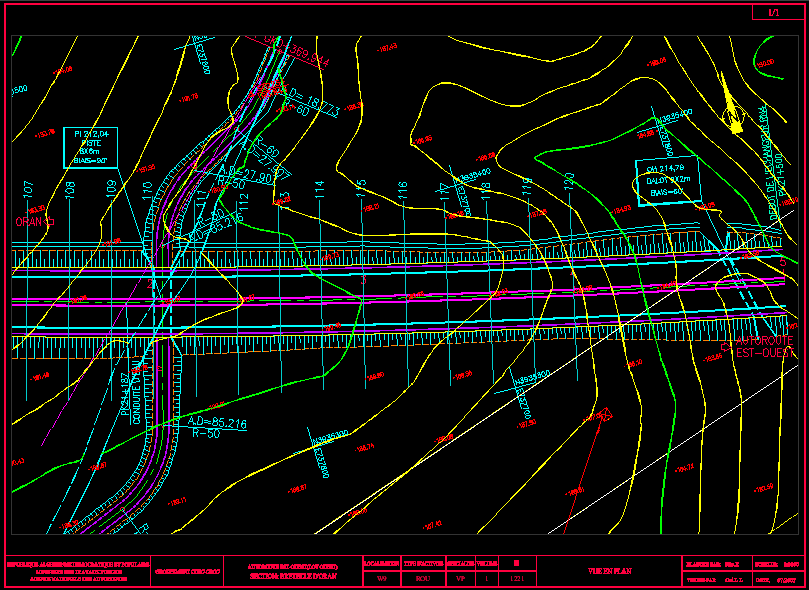Click station label 116
Viewport: 809px width, 590px height.
pos(402,188)
